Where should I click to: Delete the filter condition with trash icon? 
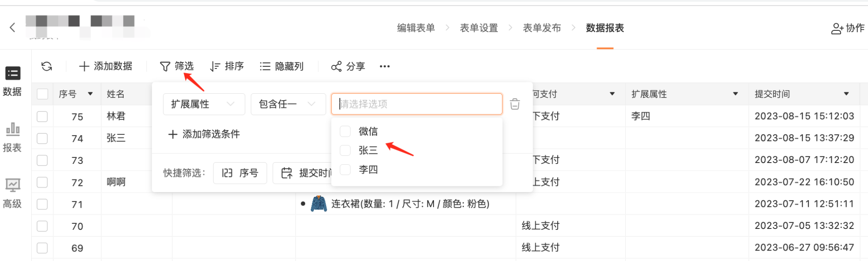(515, 104)
